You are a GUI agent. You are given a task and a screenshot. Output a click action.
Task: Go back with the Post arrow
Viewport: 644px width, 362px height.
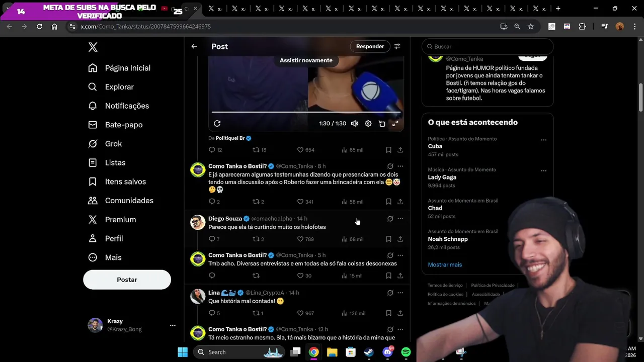(x=194, y=46)
